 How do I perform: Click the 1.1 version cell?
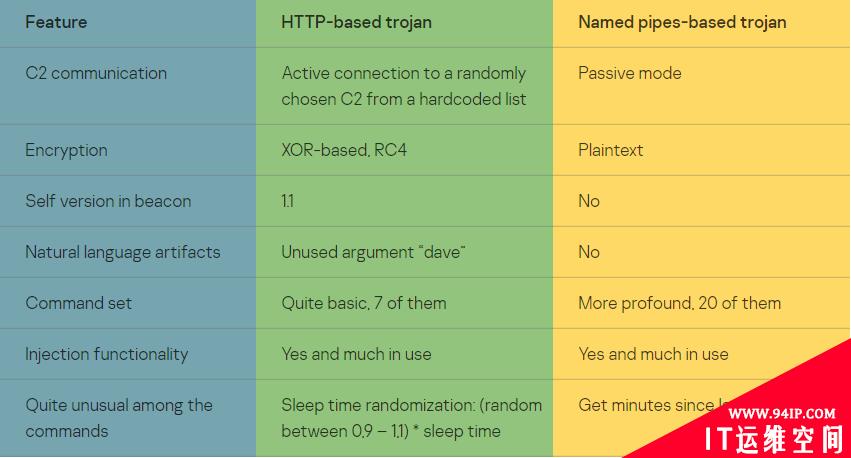tap(288, 201)
